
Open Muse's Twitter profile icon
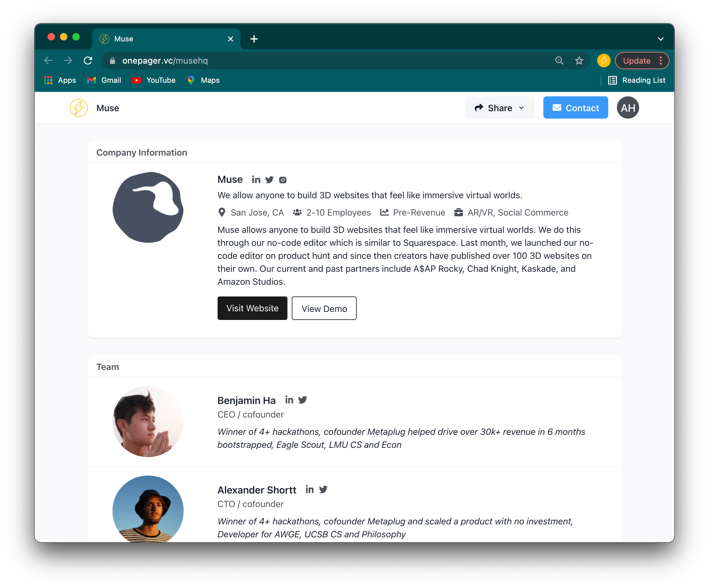pyautogui.click(x=270, y=180)
